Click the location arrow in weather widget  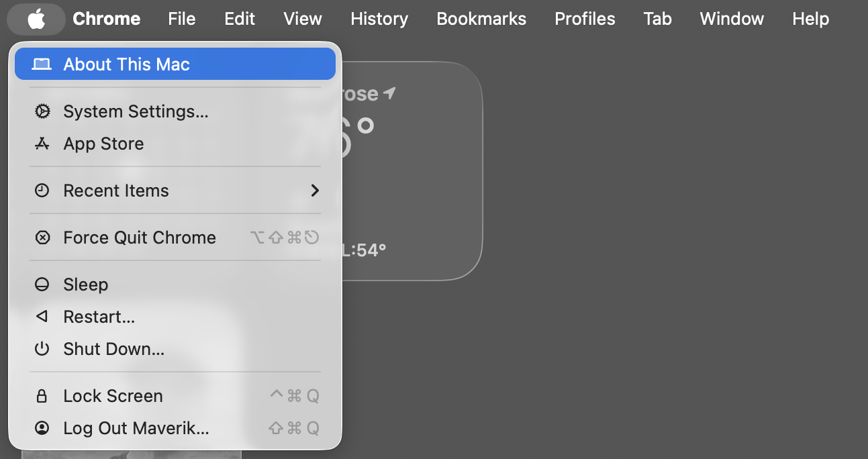389,93
